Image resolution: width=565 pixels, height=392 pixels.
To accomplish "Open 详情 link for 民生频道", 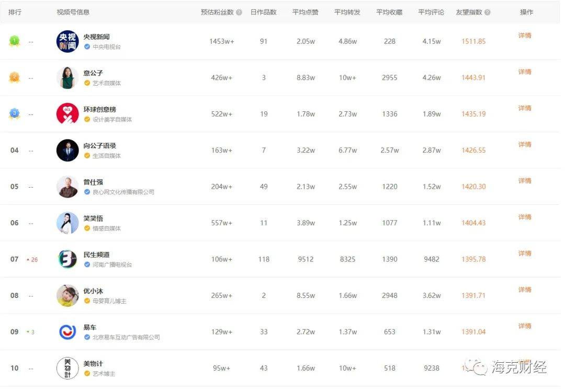I will (x=525, y=253).
